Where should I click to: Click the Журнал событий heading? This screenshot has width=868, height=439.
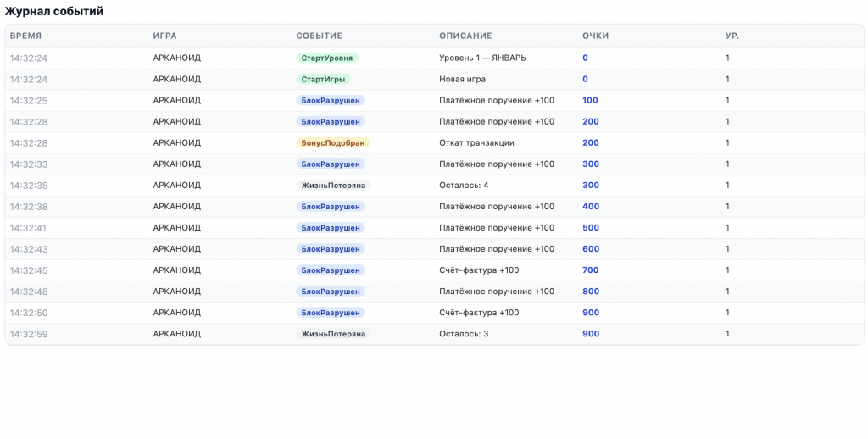(x=54, y=11)
